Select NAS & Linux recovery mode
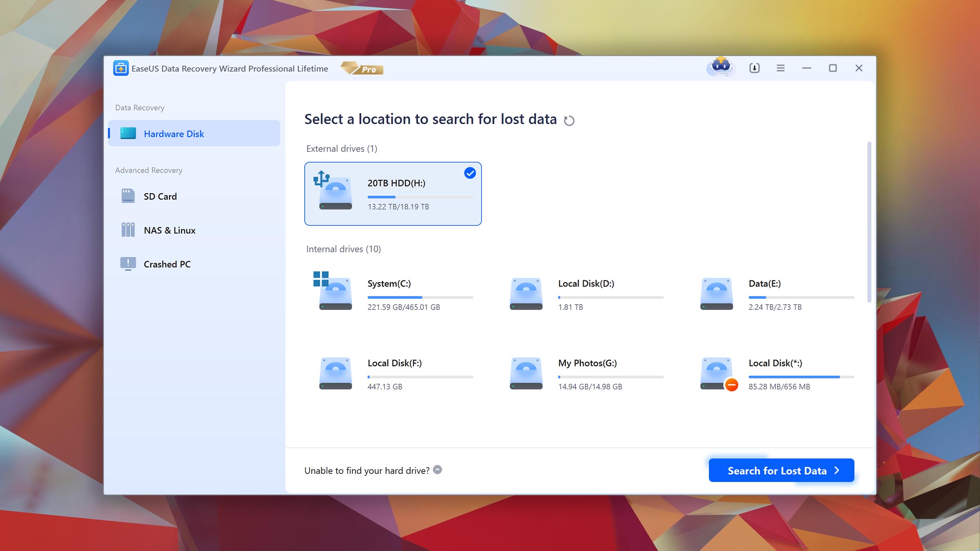The width and height of the screenshot is (980, 551). point(169,229)
